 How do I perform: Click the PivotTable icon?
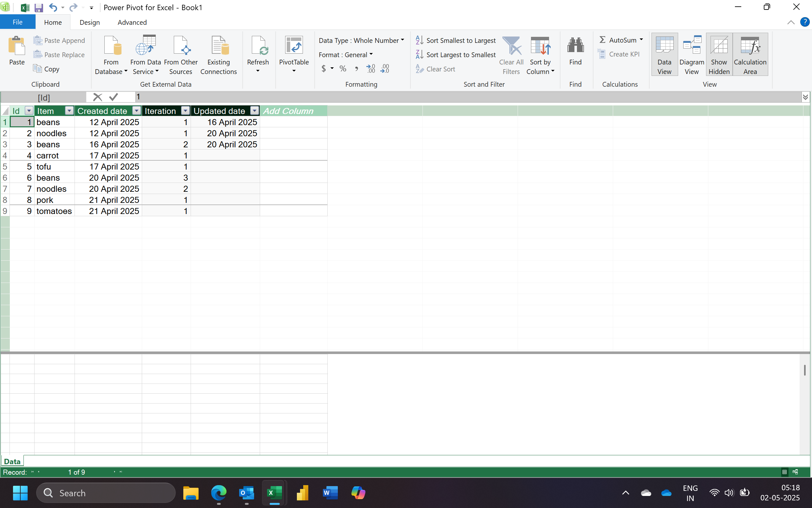coord(294,46)
